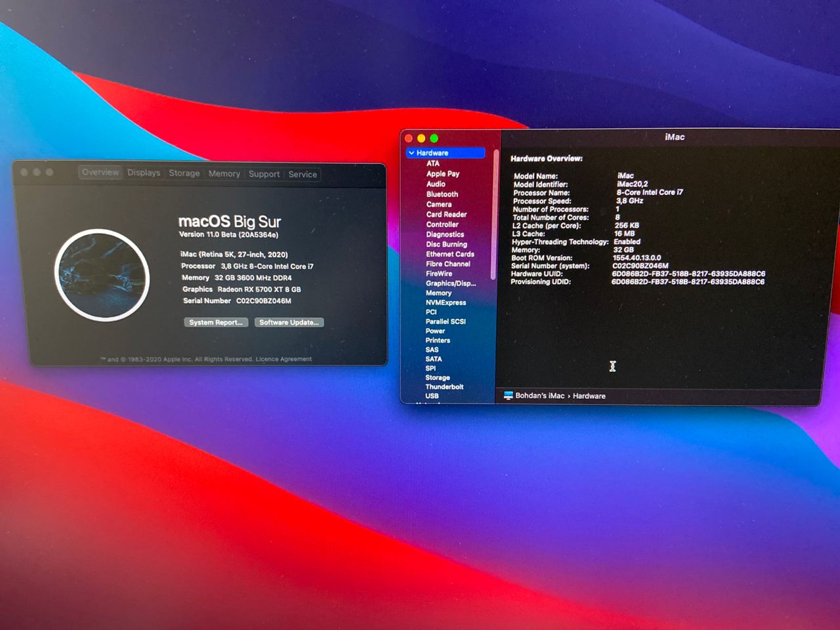Select Bluetooth in the hardware list

tap(442, 194)
